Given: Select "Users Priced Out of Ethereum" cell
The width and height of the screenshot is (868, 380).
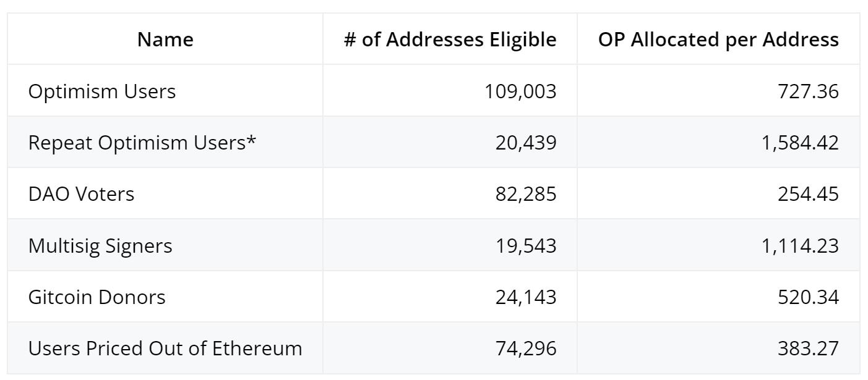Looking at the screenshot, I should coord(165,348).
